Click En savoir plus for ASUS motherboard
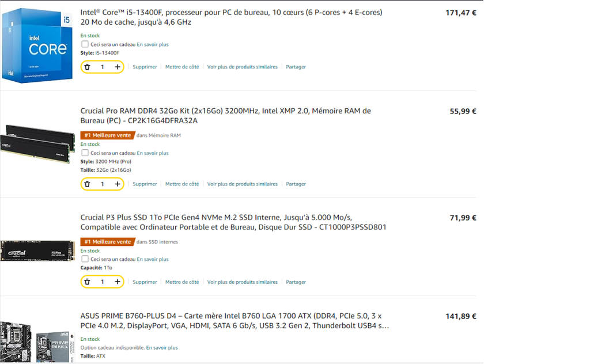Image resolution: width=590 pixels, height=364 pixels. (x=162, y=348)
